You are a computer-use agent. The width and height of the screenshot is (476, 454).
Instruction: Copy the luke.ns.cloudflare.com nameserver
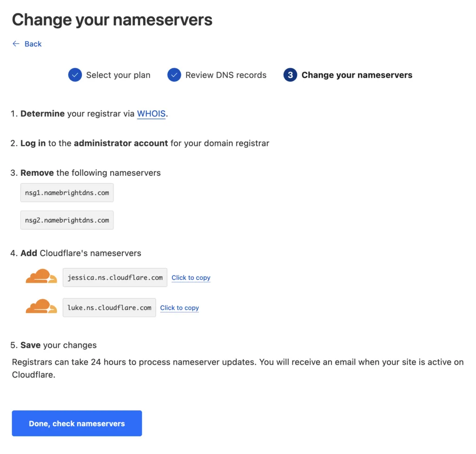[179, 308]
